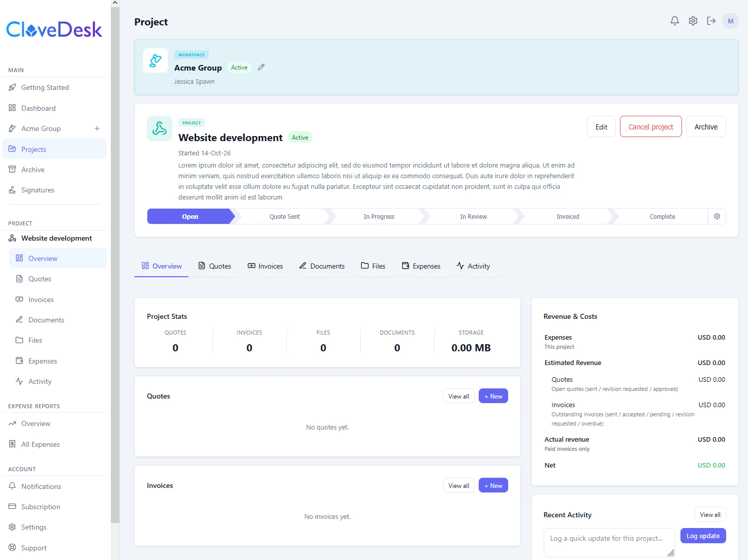
Task: Click the CloveDesk logo
Action: click(x=54, y=29)
